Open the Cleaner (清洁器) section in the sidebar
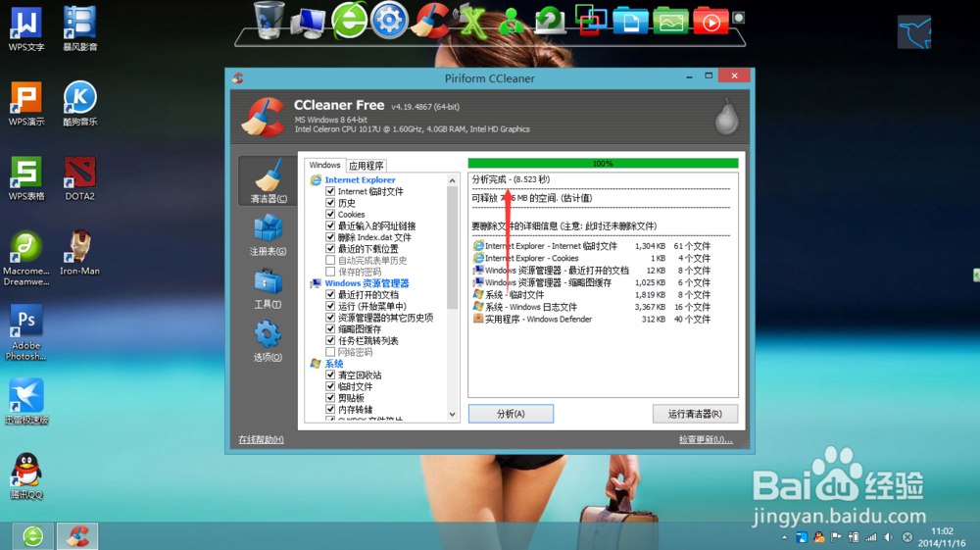 [269, 180]
